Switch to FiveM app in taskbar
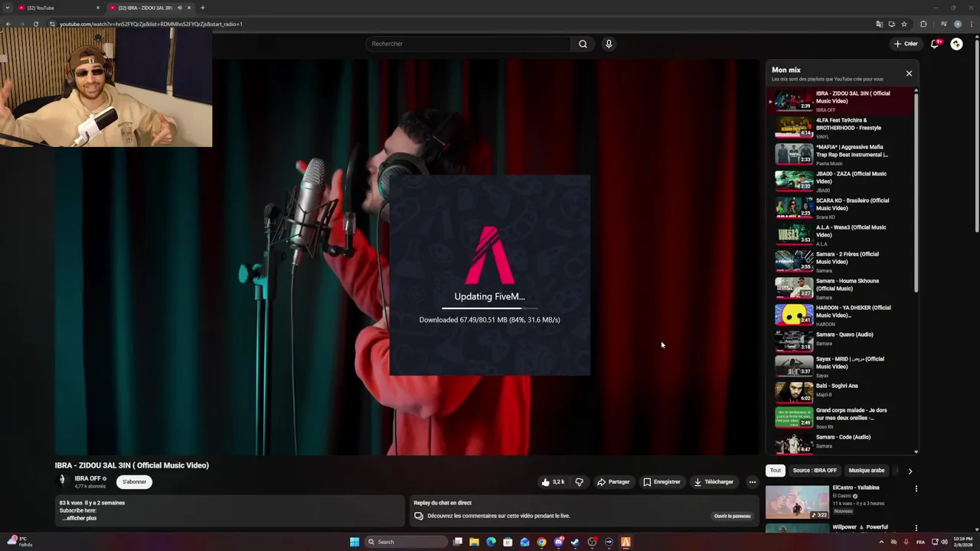This screenshot has height=551, width=980. click(x=626, y=542)
